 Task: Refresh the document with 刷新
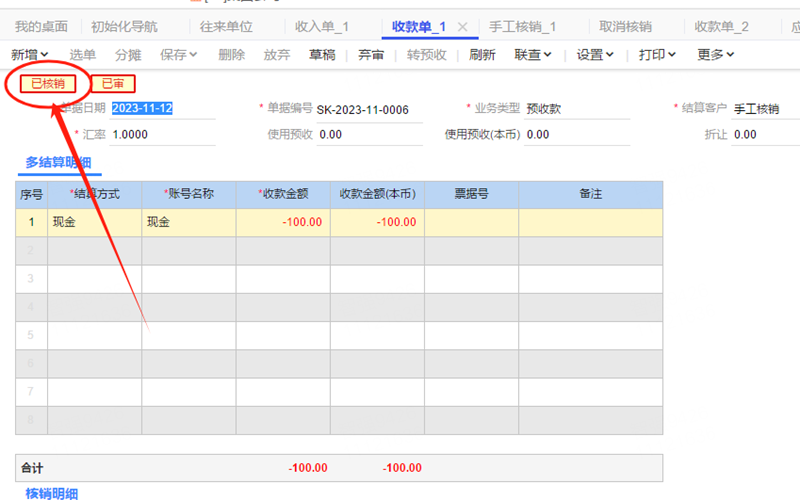point(482,55)
